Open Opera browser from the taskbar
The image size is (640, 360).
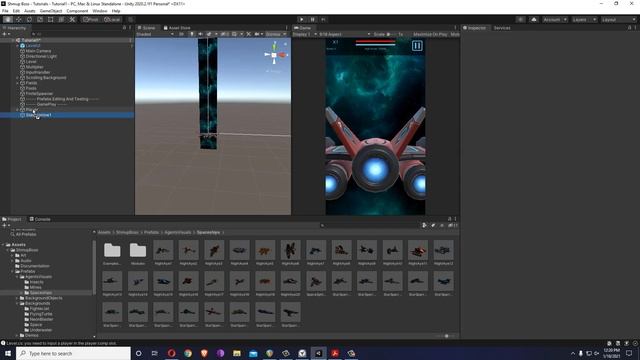pos(171,353)
